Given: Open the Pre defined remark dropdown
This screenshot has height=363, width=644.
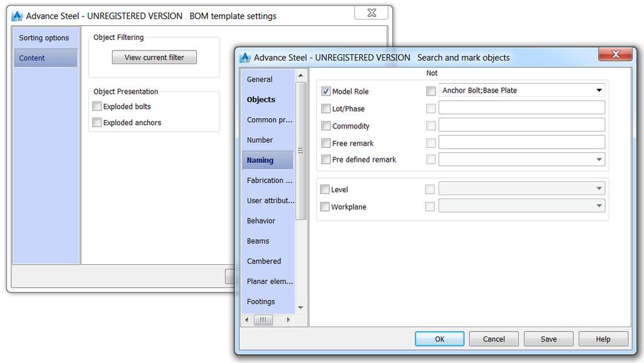Looking at the screenshot, I should [x=521, y=159].
